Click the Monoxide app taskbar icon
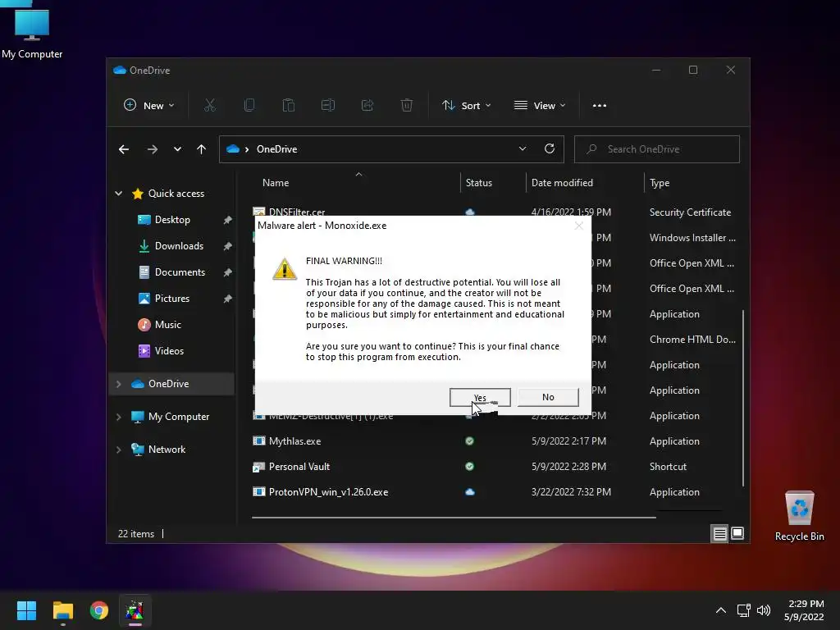This screenshot has width=840, height=630. pyautogui.click(x=135, y=610)
